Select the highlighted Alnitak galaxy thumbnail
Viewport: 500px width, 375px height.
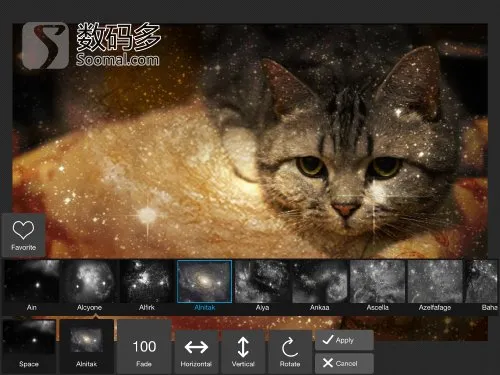click(204, 282)
